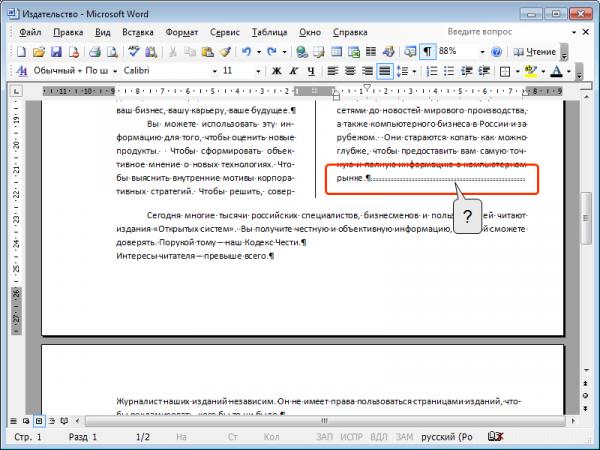Viewport: 600px width, 450px height.
Task: Copy selection using the Copy icon
Action: 190,52
